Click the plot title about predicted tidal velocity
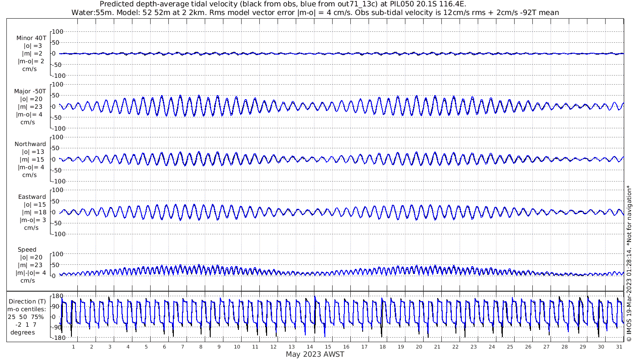637x364 pixels. click(x=283, y=4)
